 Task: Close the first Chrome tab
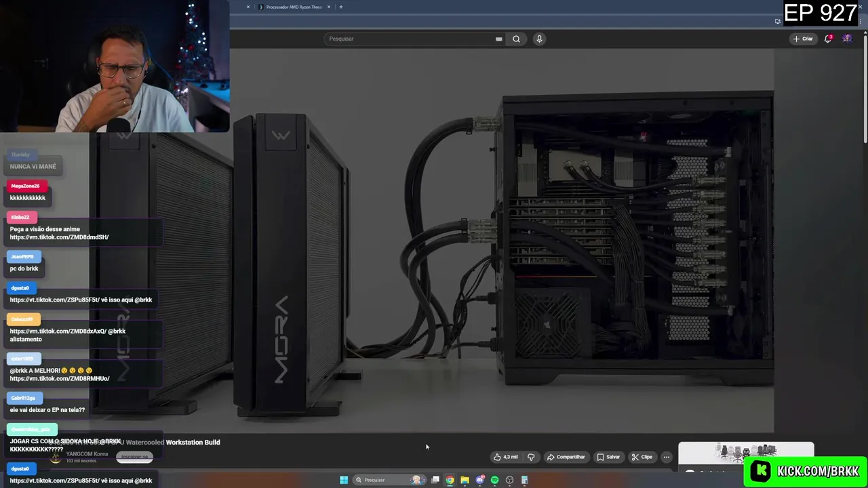point(248,7)
